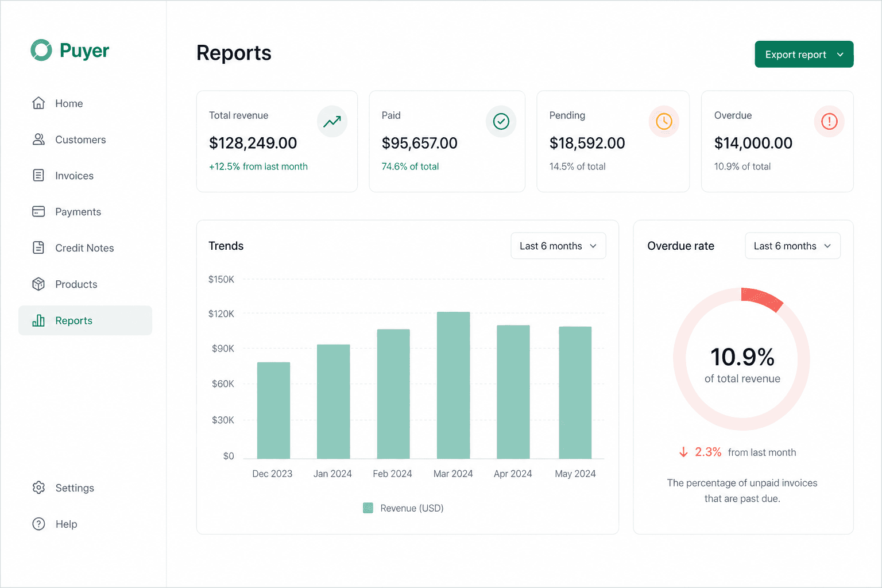Click the Jan 2024 revenue bar
This screenshot has width=882, height=588.
coord(334,401)
